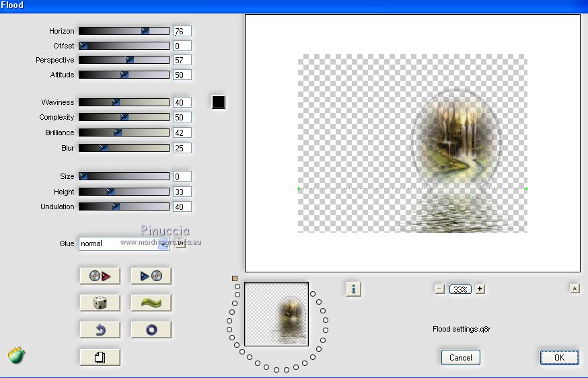
Task: Zoom in with the plus button
Action: pos(480,289)
